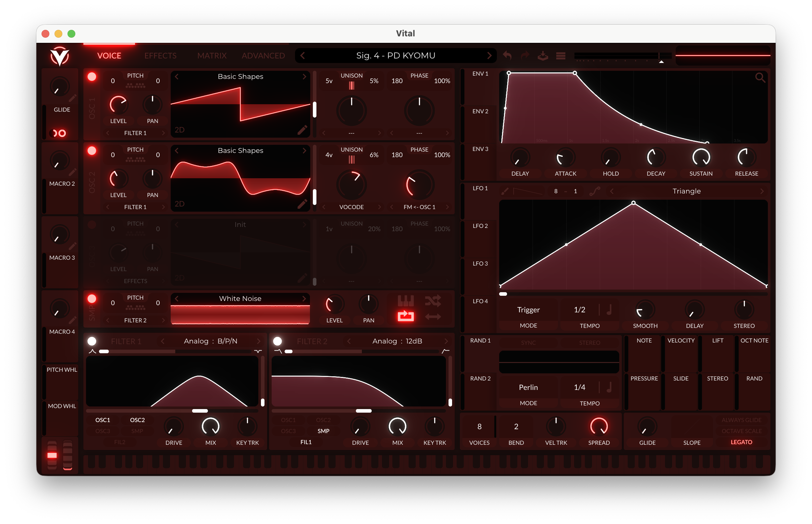This screenshot has height=524, width=812.
Task: Disable oscillator 2 power button
Action: tap(92, 150)
